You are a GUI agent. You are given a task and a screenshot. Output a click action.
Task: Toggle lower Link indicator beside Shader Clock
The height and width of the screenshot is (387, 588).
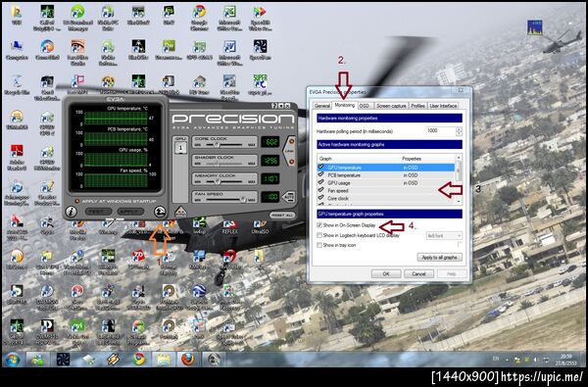(x=291, y=162)
